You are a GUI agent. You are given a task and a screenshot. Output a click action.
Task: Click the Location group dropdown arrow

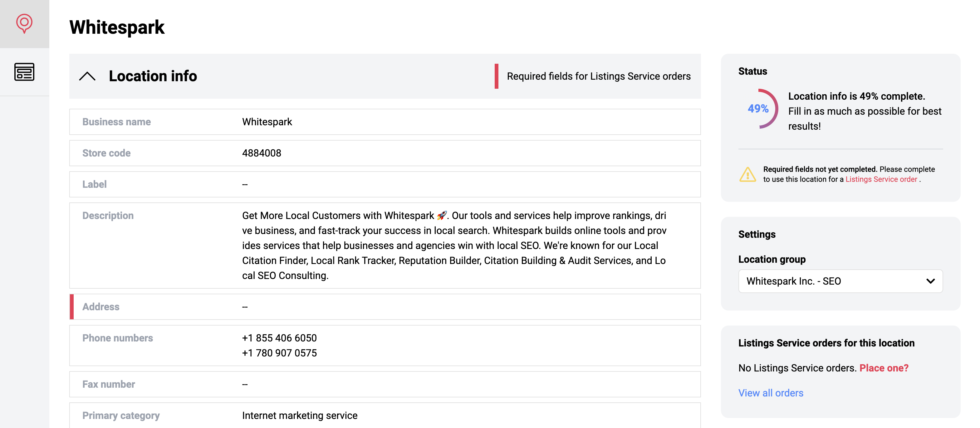931,281
